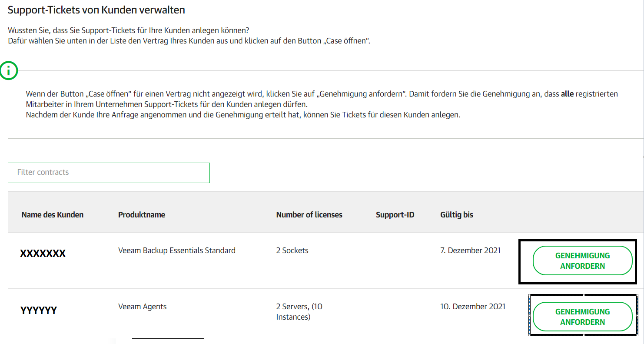Screen dimensions: 644x344
Task: Click the Number of licenses column header
Action: pos(309,214)
